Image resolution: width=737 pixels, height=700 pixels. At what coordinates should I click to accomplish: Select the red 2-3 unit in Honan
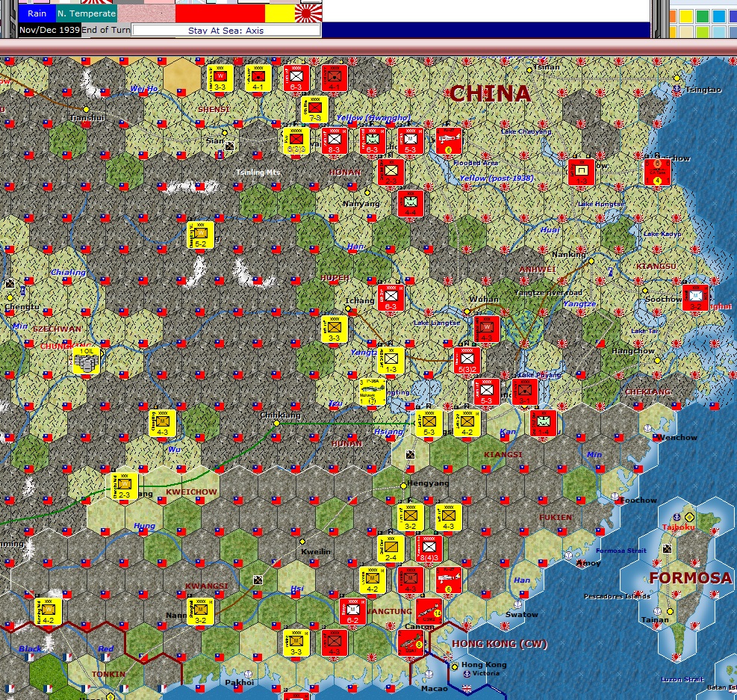click(x=391, y=172)
